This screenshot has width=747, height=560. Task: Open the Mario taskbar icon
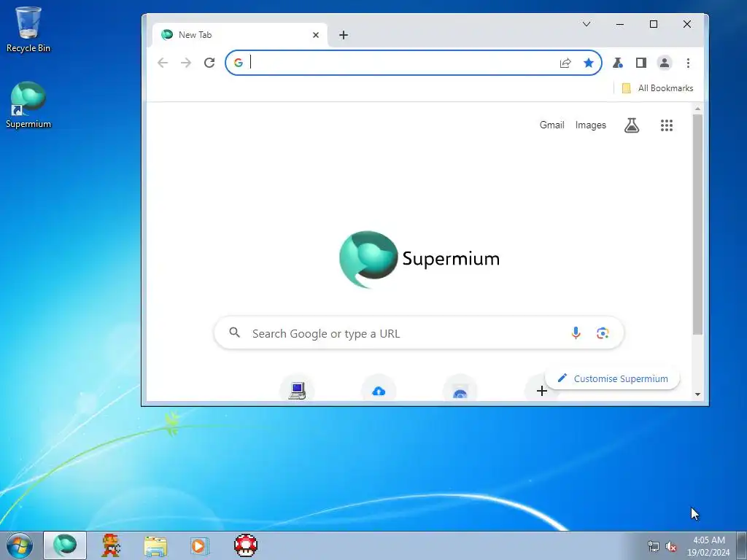pos(111,545)
